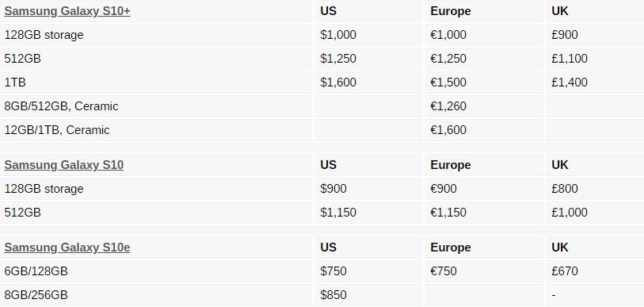Click the S10 128GB US price $900

click(x=333, y=189)
